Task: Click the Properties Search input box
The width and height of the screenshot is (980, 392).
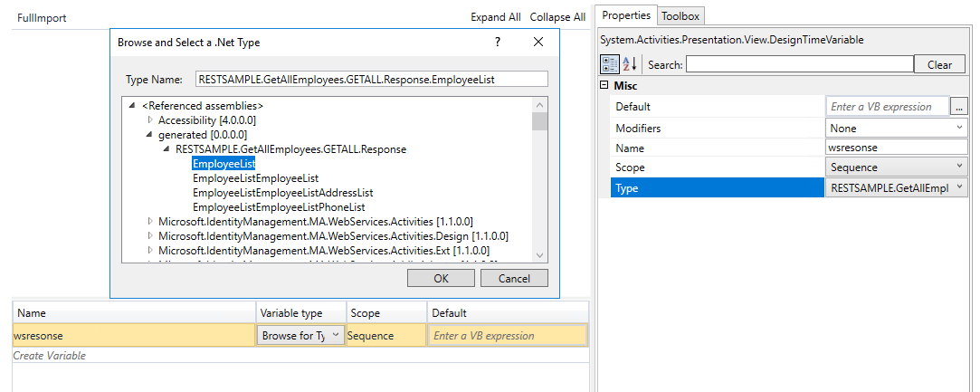Action: pos(800,64)
